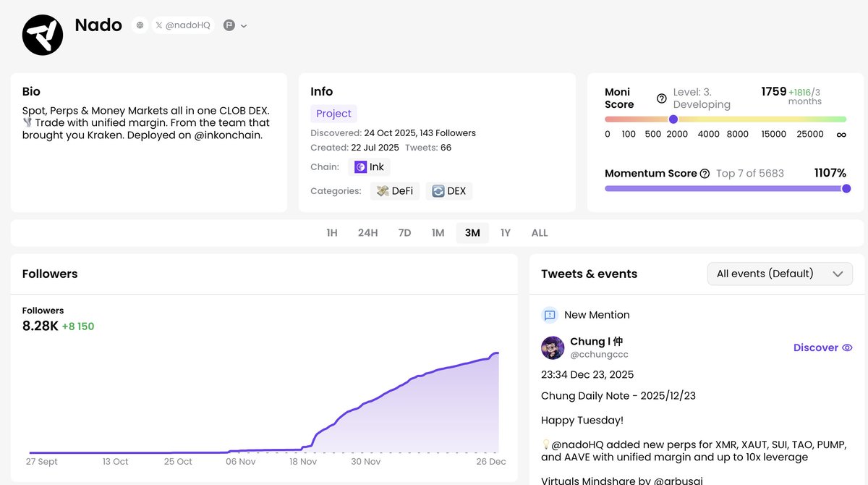Click the Tweets & events heading
Viewport: 868px width, 485px height.
point(590,274)
